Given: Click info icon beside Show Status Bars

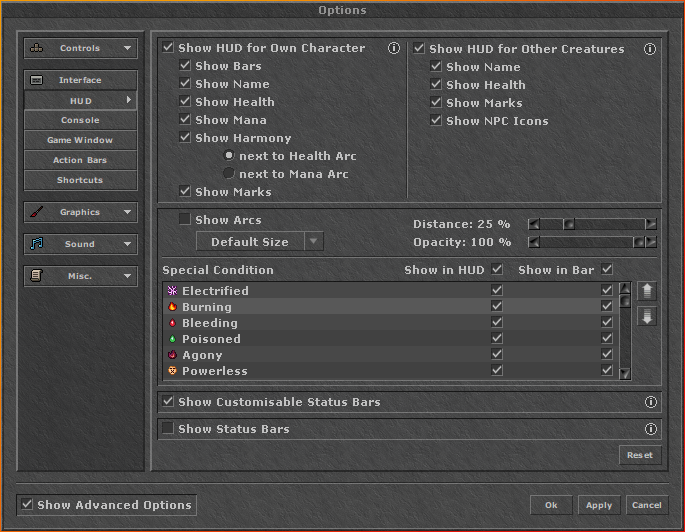Looking at the screenshot, I should (651, 429).
